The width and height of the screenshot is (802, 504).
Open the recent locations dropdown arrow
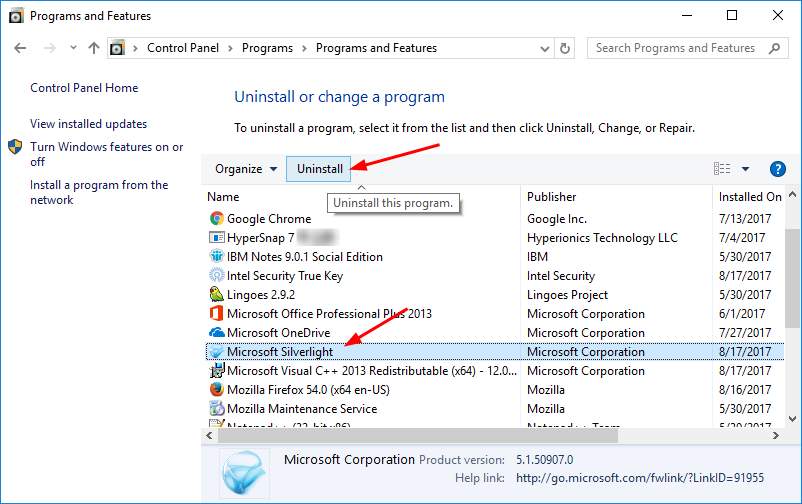pyautogui.click(x=74, y=48)
